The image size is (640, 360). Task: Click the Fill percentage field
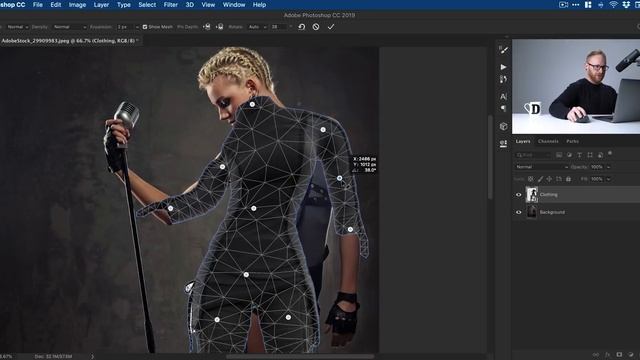click(x=597, y=179)
